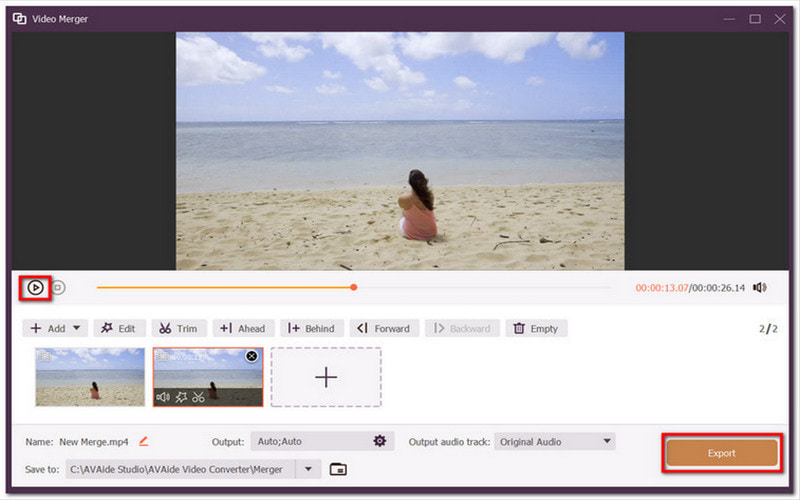Screen dimensions: 800x500
Task: Click Behind to insert clip after
Action: [312, 328]
